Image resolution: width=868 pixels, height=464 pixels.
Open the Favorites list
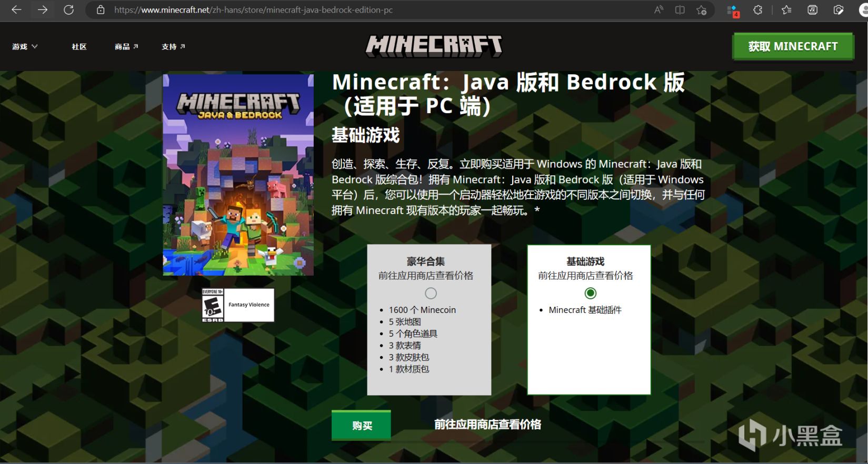click(x=786, y=10)
